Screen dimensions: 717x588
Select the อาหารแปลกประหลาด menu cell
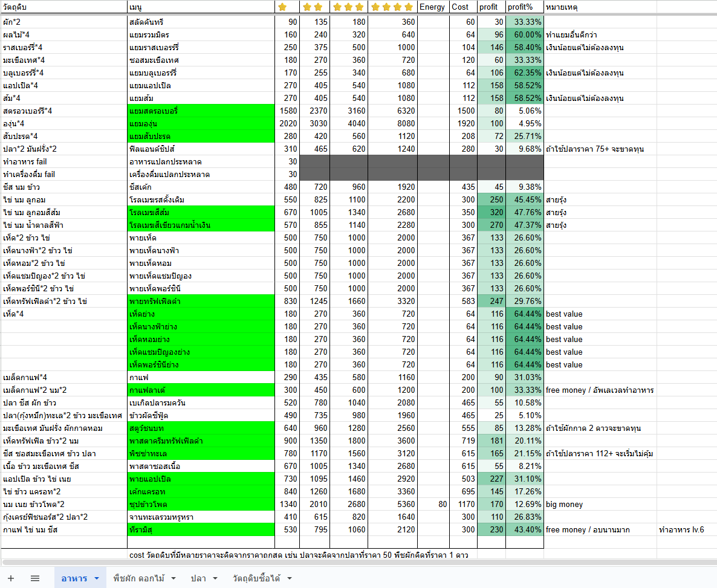coord(201,161)
